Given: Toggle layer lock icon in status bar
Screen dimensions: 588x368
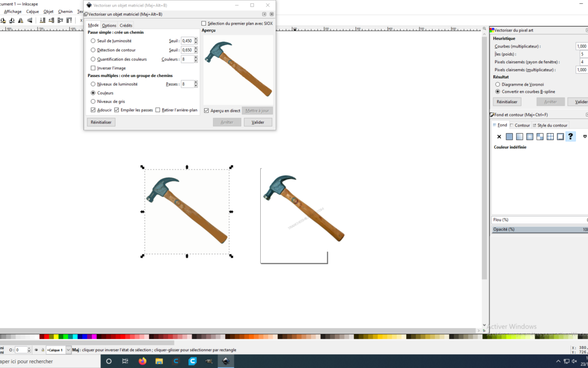Looking at the screenshot, I should 43,349.
